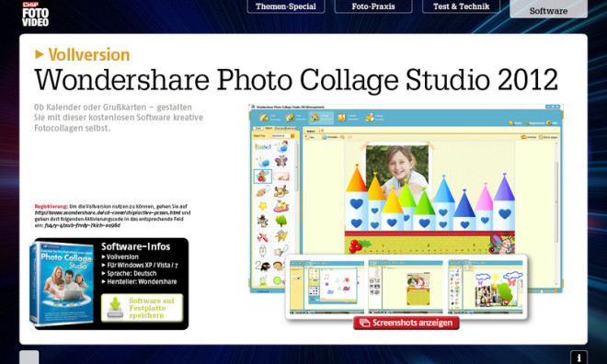
Task: Switch to the Foto-Praxis tab
Action: (x=373, y=6)
